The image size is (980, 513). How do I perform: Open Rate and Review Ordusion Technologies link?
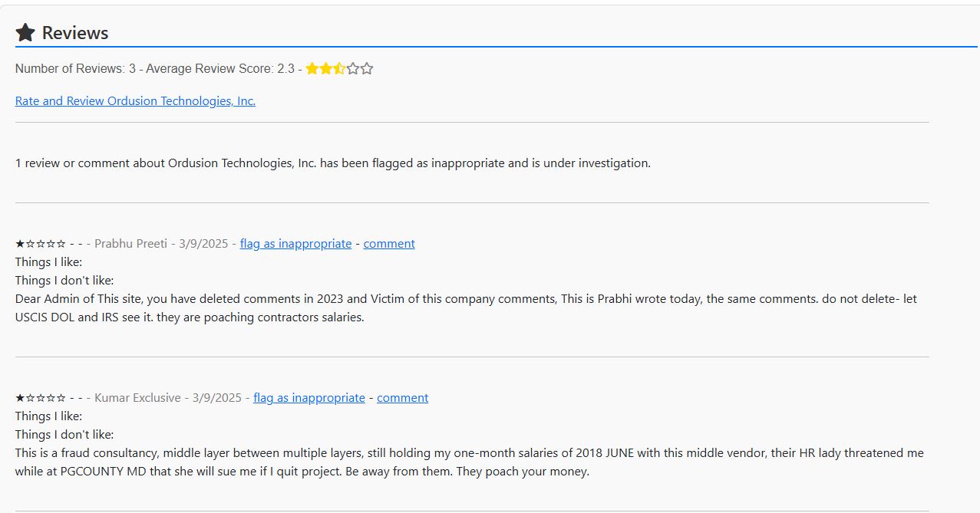(x=135, y=101)
